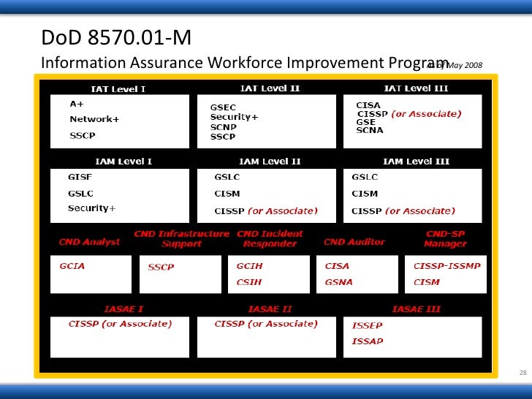This screenshot has width=532, height=399.
Task: Select GCIA in the CND Analyst box
Action: point(72,266)
